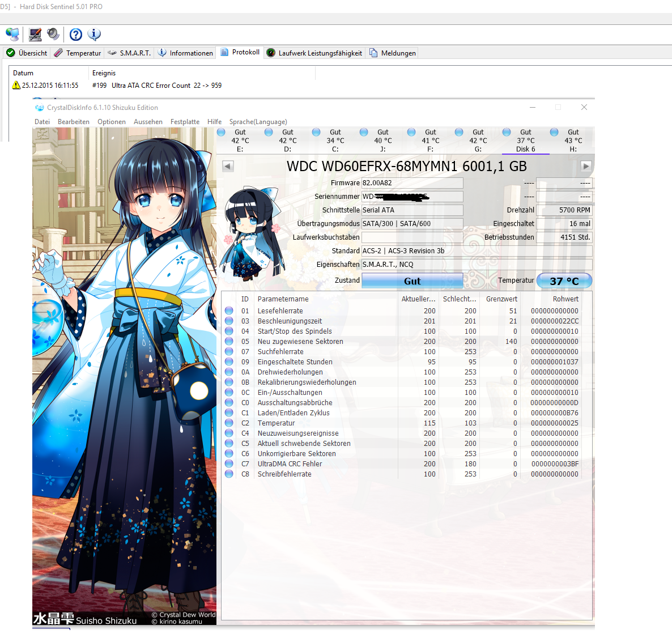The width and height of the screenshot is (672, 638).
Task: Open the Laufwerk Leistungsfähigkeit tab
Action: [314, 53]
